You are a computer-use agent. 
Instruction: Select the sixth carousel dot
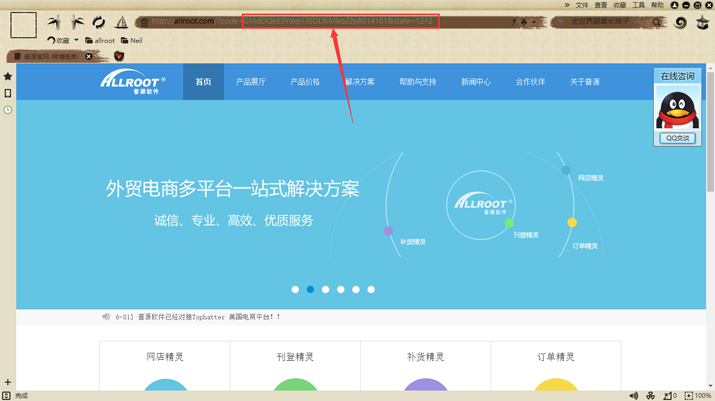click(x=371, y=290)
